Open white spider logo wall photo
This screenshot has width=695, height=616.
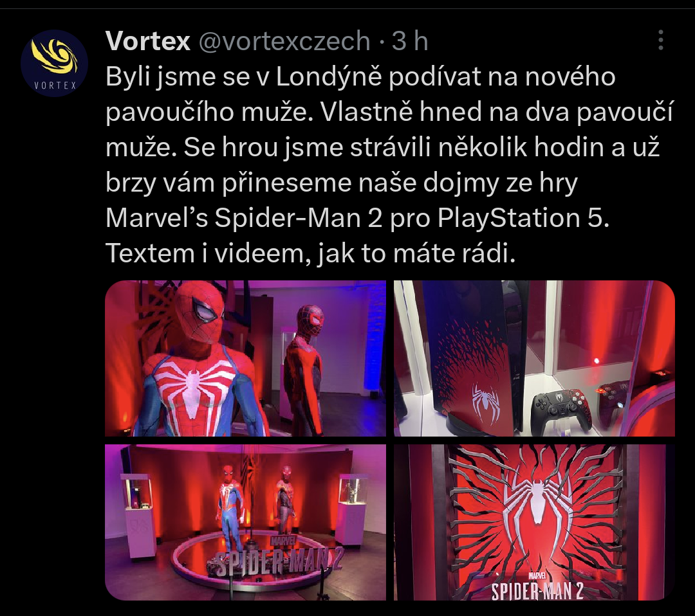tap(534, 523)
